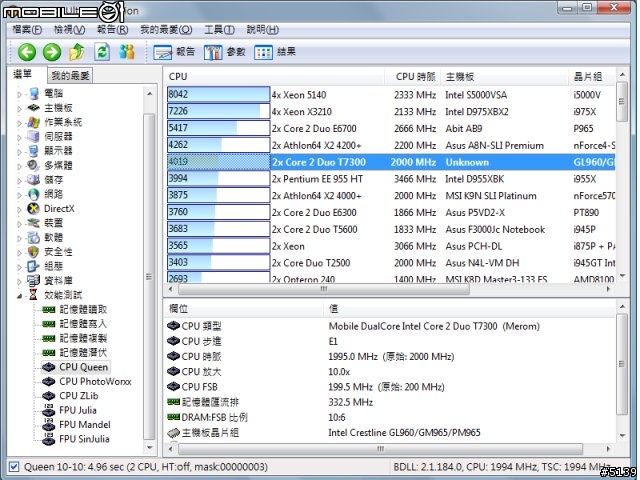Open the 檔案(F) menu
Viewport: 640px width, 480px height.
tap(27, 30)
